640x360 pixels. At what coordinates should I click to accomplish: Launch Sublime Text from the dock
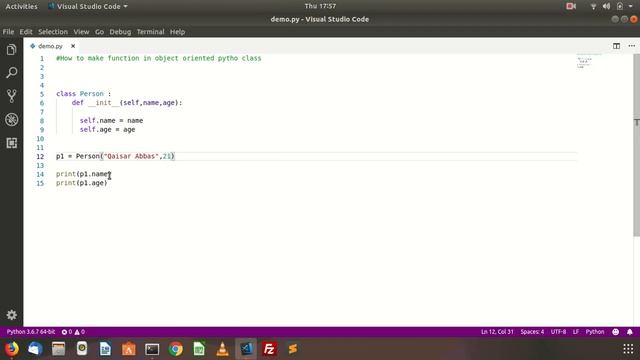click(293, 349)
